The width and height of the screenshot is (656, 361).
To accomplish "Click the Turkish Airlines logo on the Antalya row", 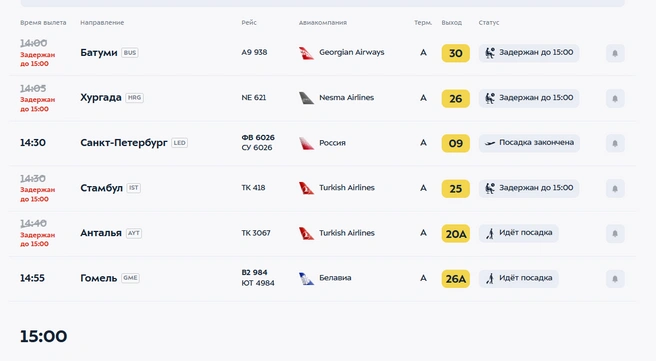I will point(306,233).
